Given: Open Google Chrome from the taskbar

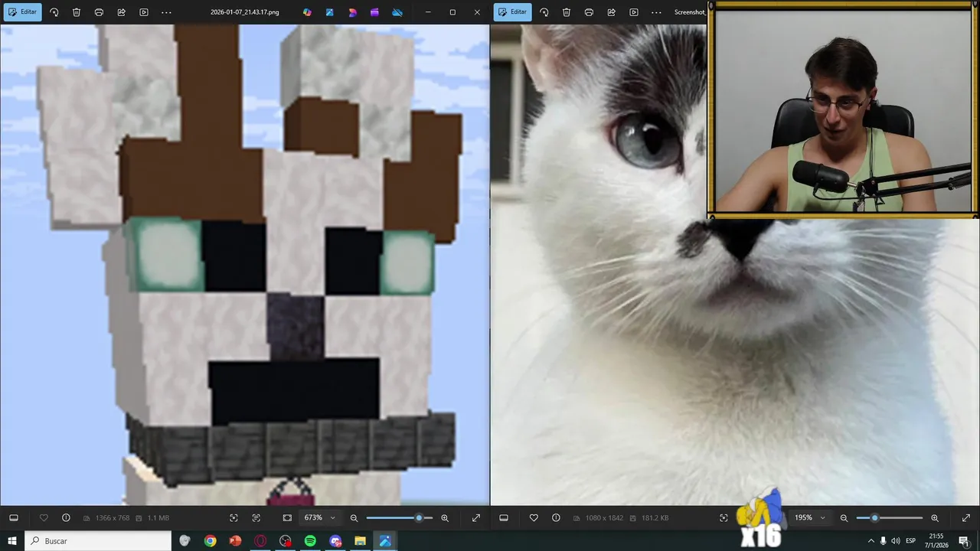Looking at the screenshot, I should tap(210, 541).
